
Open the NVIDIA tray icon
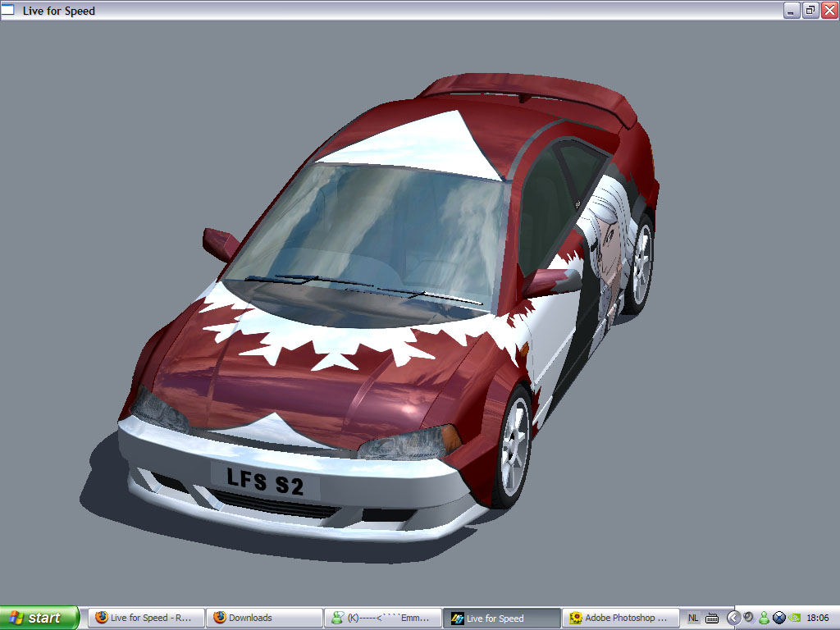click(x=794, y=618)
